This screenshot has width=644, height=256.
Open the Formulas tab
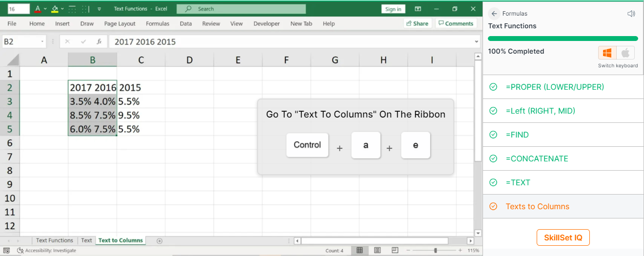[158, 23]
